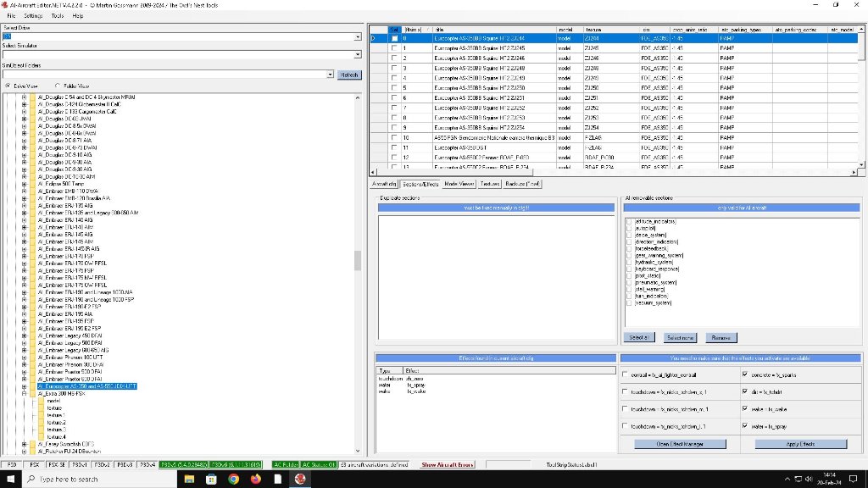Select the P3Dv4 status bar button
The image size is (868, 488).
click(x=147, y=465)
